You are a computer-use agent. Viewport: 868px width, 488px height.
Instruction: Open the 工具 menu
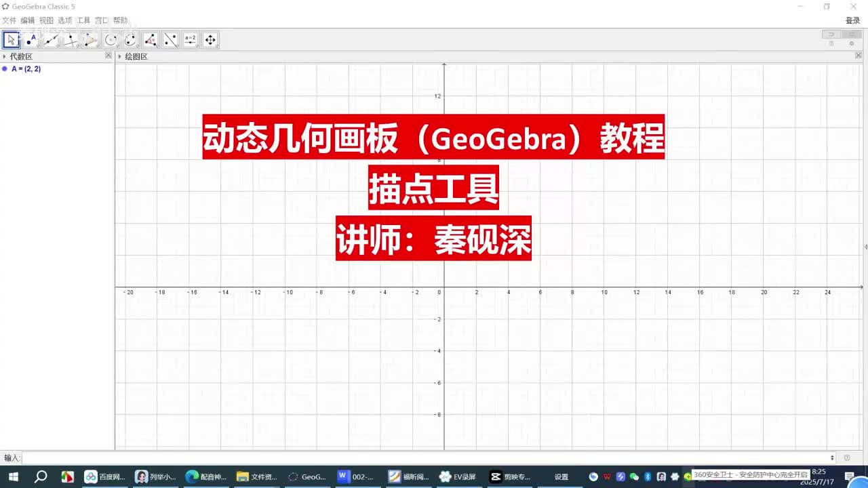(83, 21)
